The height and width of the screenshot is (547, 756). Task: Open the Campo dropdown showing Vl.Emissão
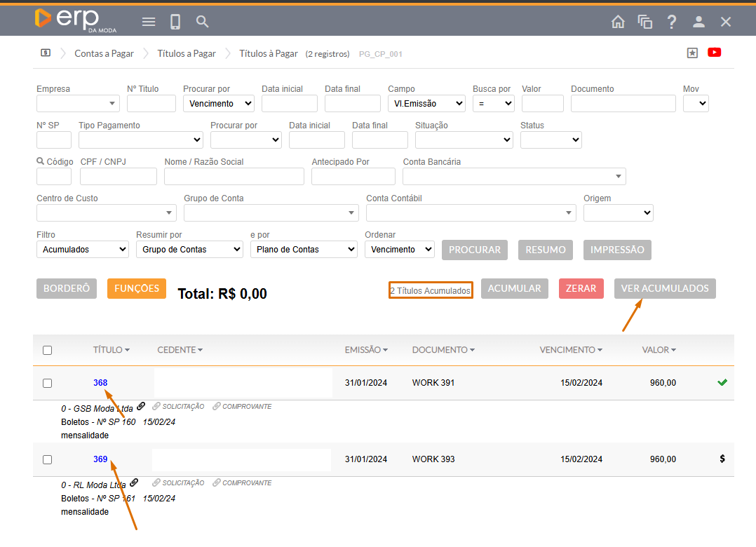pyautogui.click(x=426, y=103)
